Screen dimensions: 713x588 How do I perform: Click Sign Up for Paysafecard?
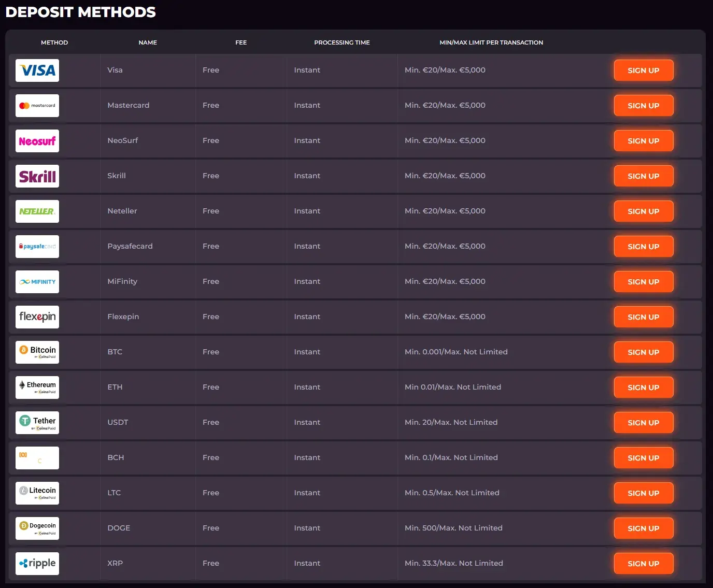(644, 247)
